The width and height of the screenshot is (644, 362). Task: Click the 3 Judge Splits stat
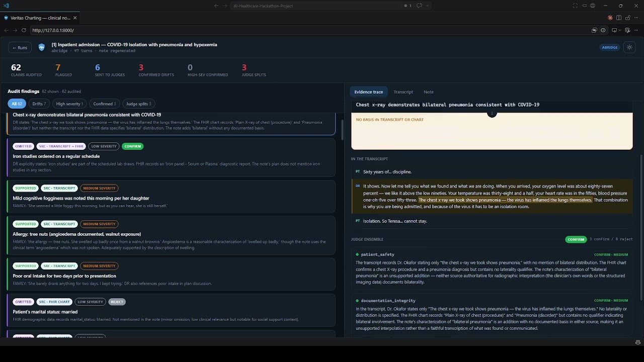(x=254, y=70)
